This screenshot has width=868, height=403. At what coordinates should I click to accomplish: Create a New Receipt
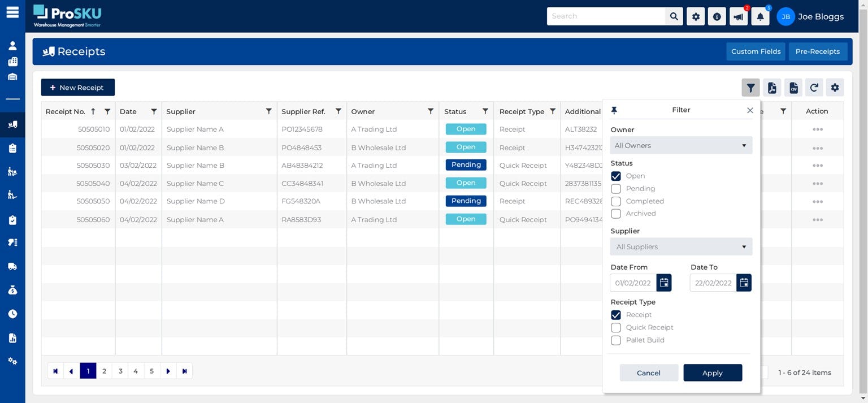(x=77, y=87)
